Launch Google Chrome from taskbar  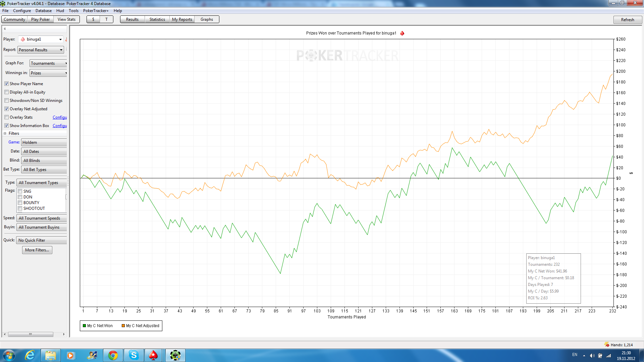(x=113, y=355)
